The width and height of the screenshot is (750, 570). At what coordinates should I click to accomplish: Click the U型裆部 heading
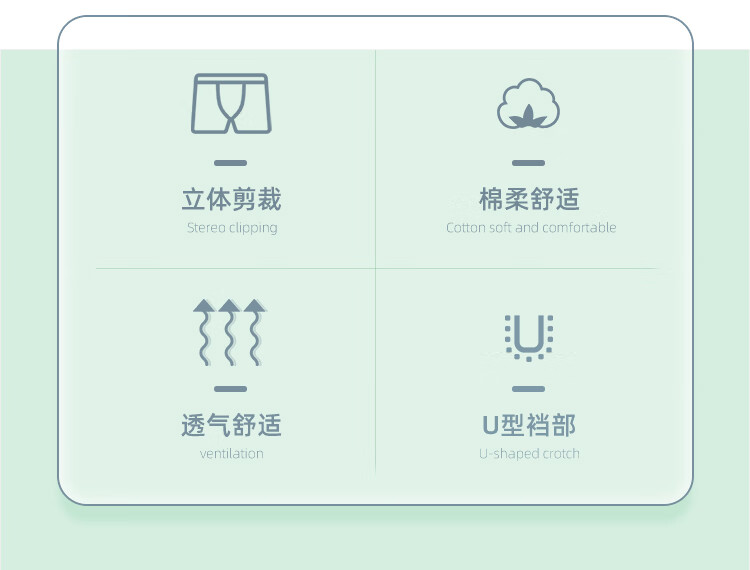pyautogui.click(x=529, y=425)
